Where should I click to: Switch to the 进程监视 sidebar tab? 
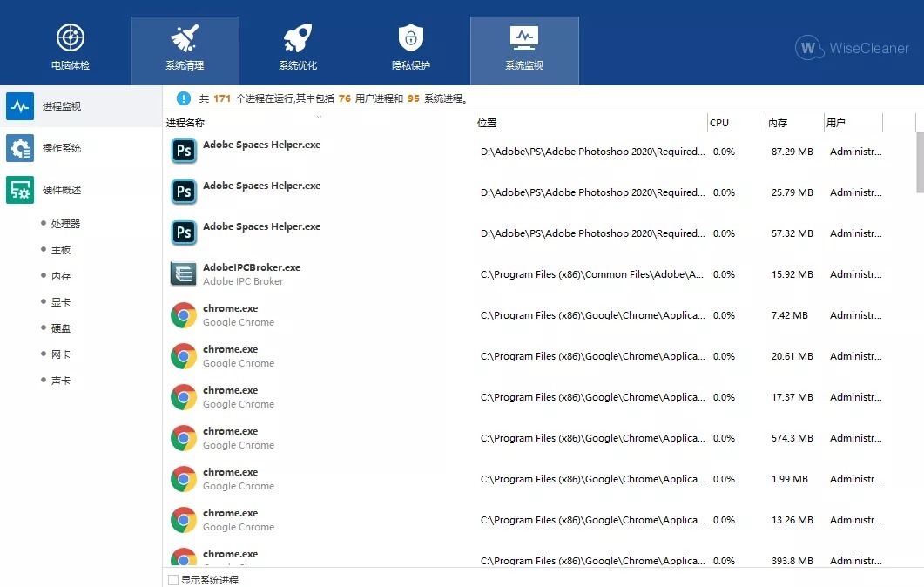pyautogui.click(x=62, y=106)
